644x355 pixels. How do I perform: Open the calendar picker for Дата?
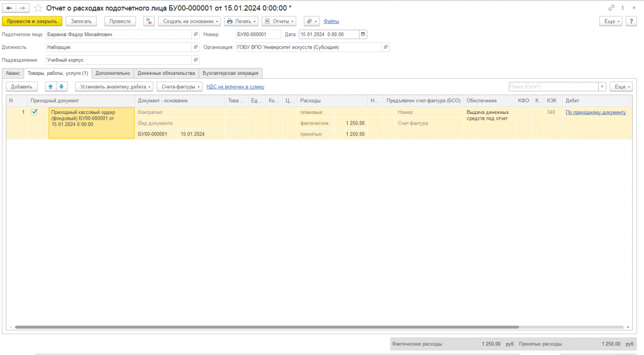click(x=363, y=35)
